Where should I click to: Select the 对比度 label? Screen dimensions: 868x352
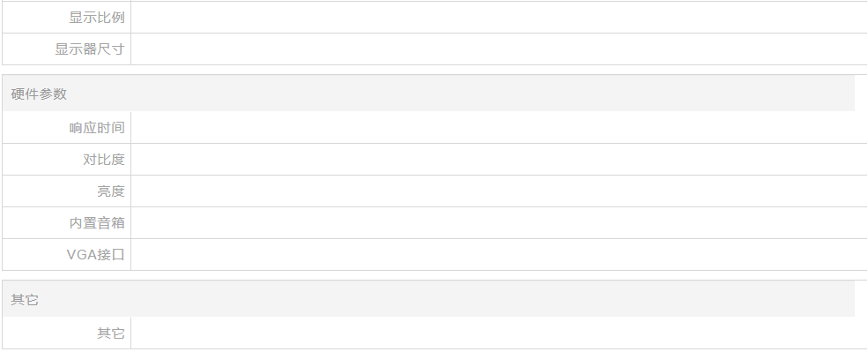pos(103,160)
